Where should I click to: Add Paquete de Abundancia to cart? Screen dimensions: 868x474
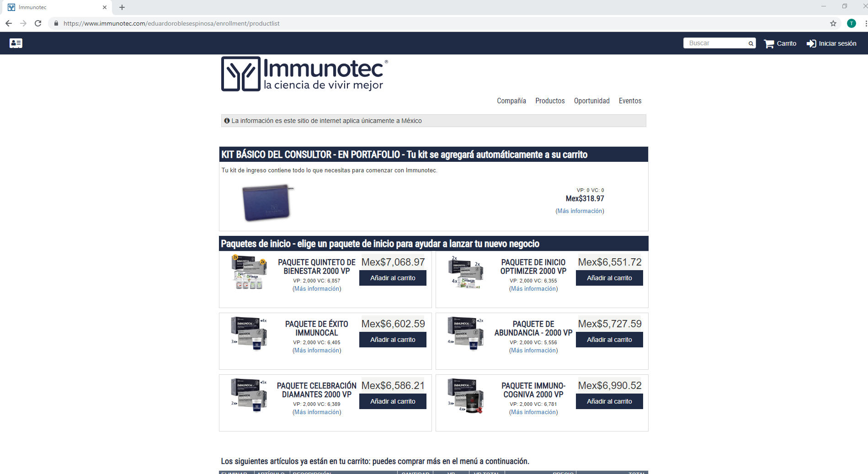click(x=609, y=340)
